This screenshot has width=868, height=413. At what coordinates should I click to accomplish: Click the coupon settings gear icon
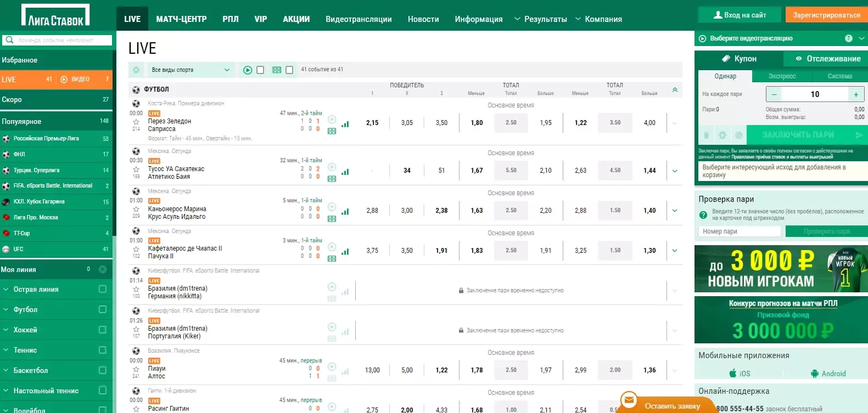pos(723,135)
